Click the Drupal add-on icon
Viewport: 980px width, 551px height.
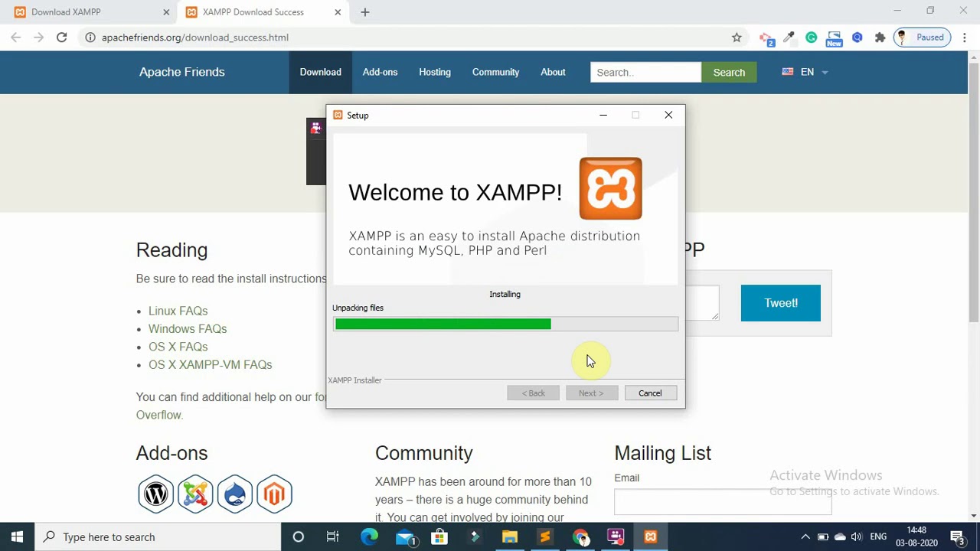[x=234, y=494]
